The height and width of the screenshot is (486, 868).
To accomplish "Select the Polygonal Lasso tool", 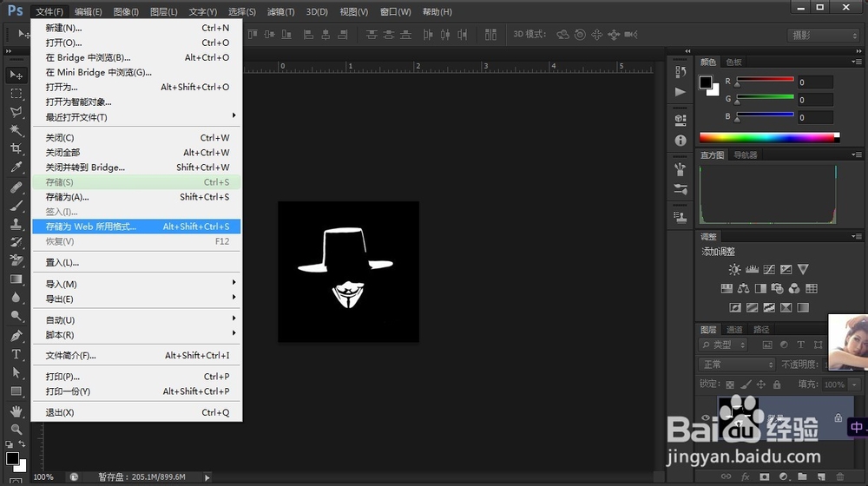I will 16,111.
